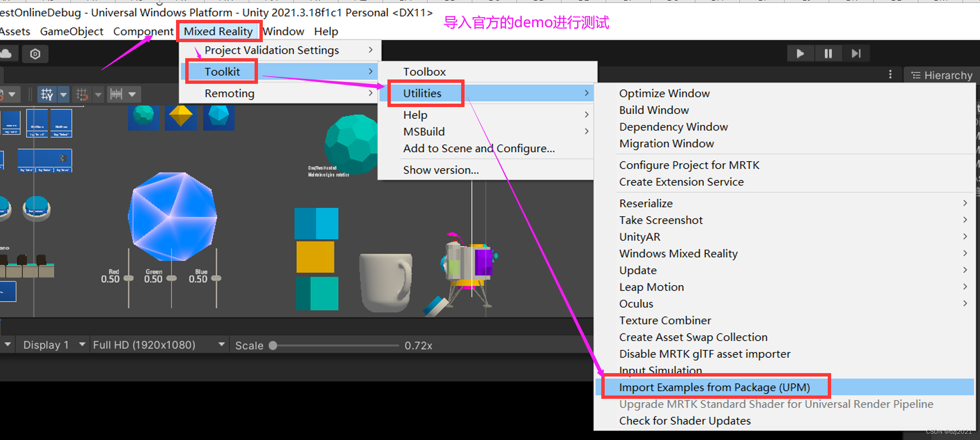Screen dimensions: 980x440
Task: Click the Pause button in the toolbar
Action: 828,53
